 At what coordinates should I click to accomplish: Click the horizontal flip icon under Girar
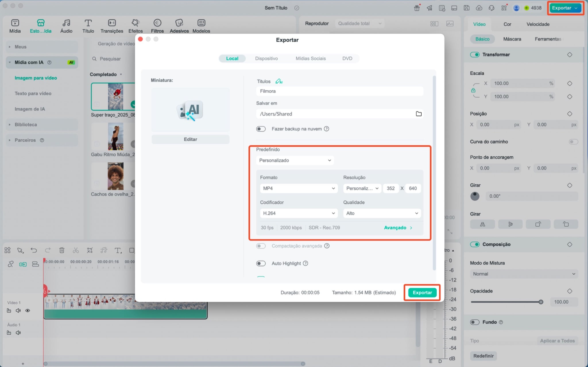tap(482, 224)
